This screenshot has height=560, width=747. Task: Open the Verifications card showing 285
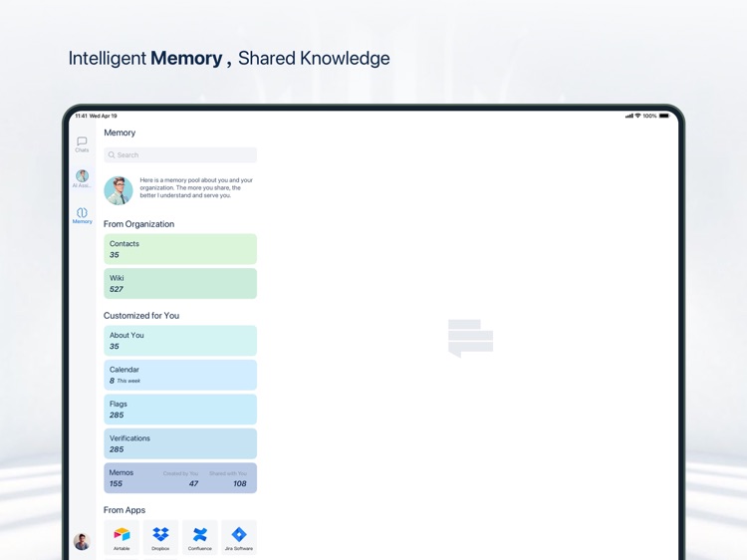pos(180,443)
